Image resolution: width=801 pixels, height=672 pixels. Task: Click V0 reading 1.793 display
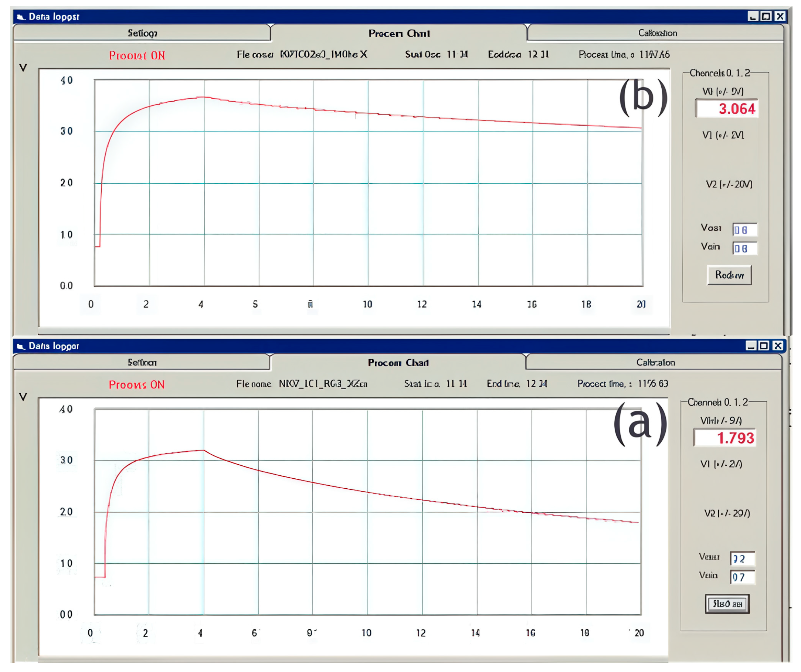[x=725, y=438]
